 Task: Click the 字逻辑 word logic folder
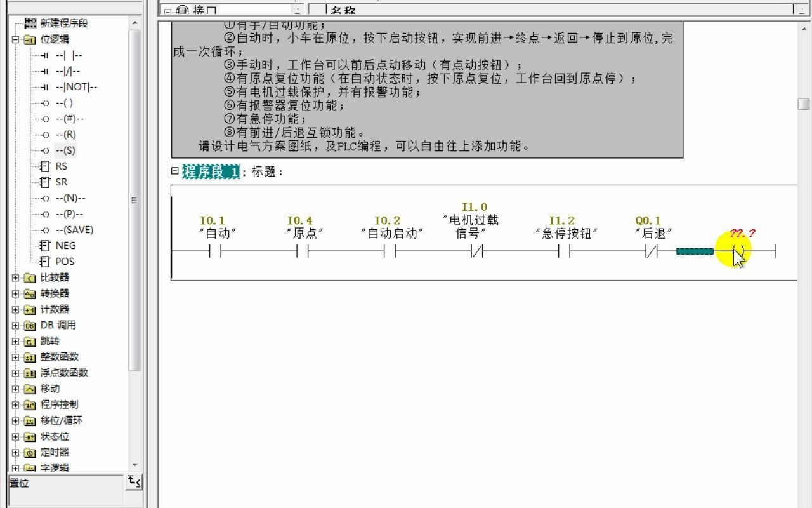(x=55, y=468)
